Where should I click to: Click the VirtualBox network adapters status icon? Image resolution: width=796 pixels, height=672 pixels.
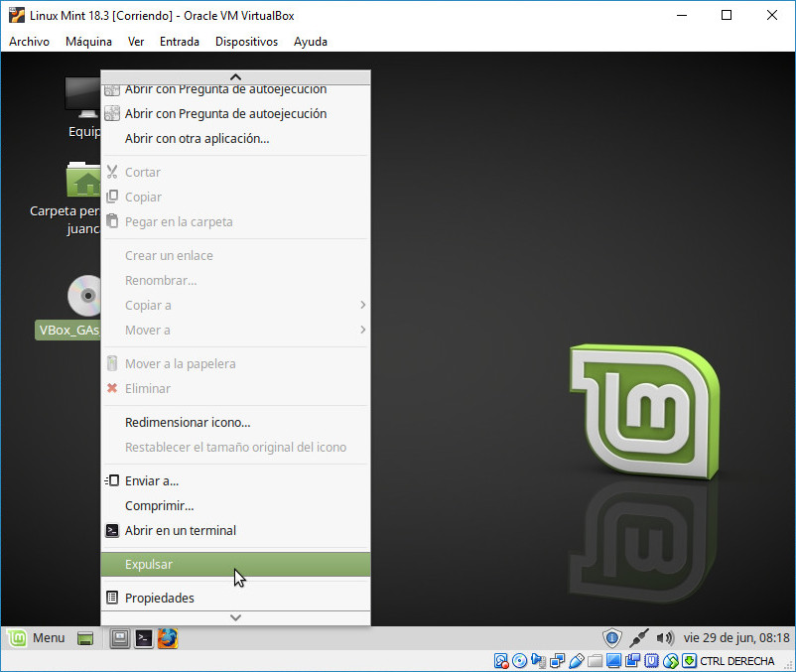point(557,661)
